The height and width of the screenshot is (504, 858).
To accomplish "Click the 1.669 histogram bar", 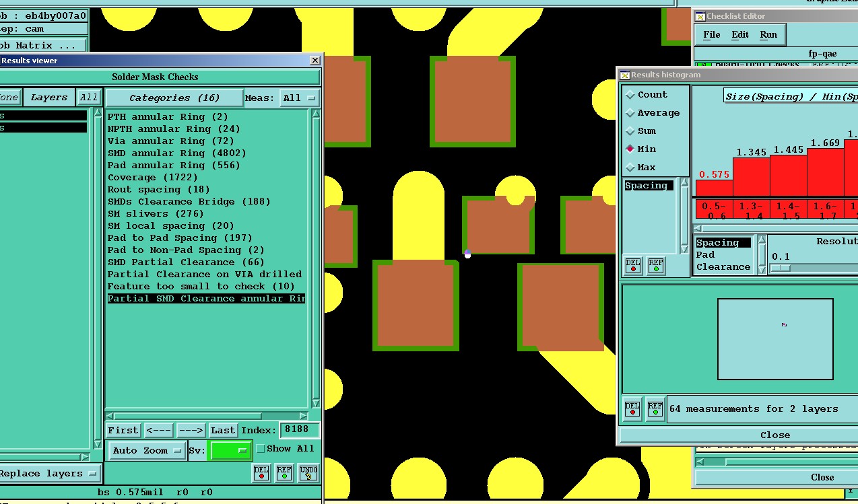I will point(825,172).
